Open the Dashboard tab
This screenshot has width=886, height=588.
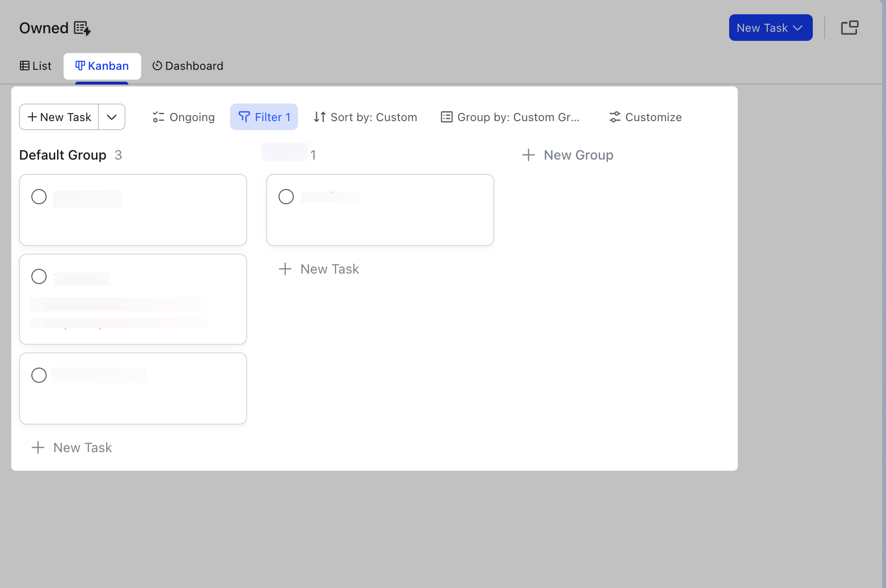point(188,66)
